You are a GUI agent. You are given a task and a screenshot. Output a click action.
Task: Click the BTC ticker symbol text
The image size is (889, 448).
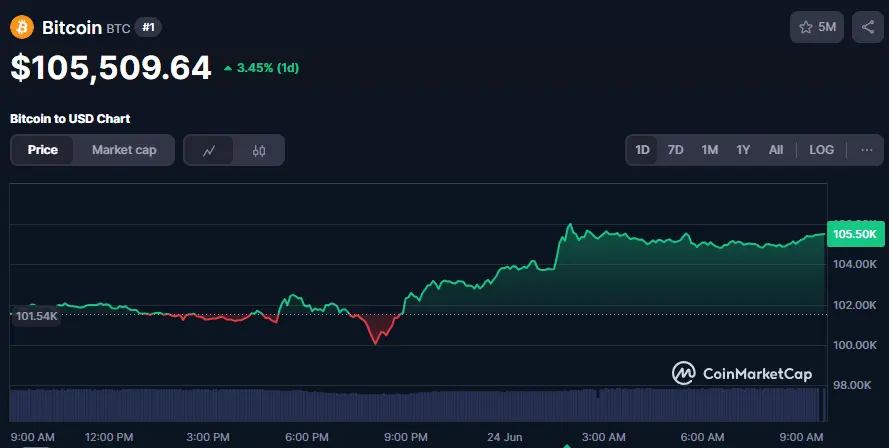tap(118, 28)
